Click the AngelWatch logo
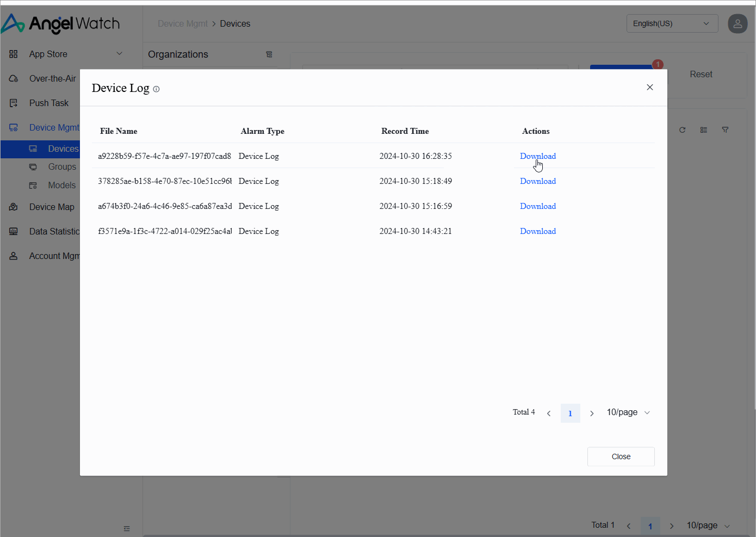This screenshot has height=537, width=756. (x=60, y=24)
